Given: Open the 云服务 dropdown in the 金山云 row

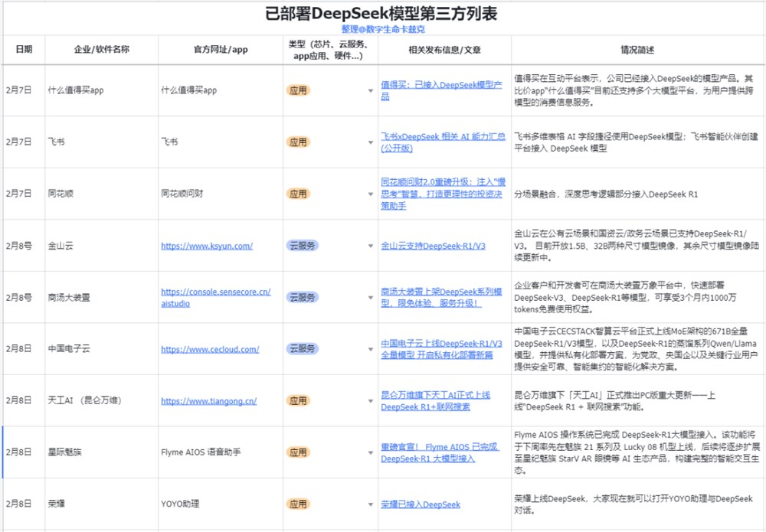Looking at the screenshot, I should 370,244.
